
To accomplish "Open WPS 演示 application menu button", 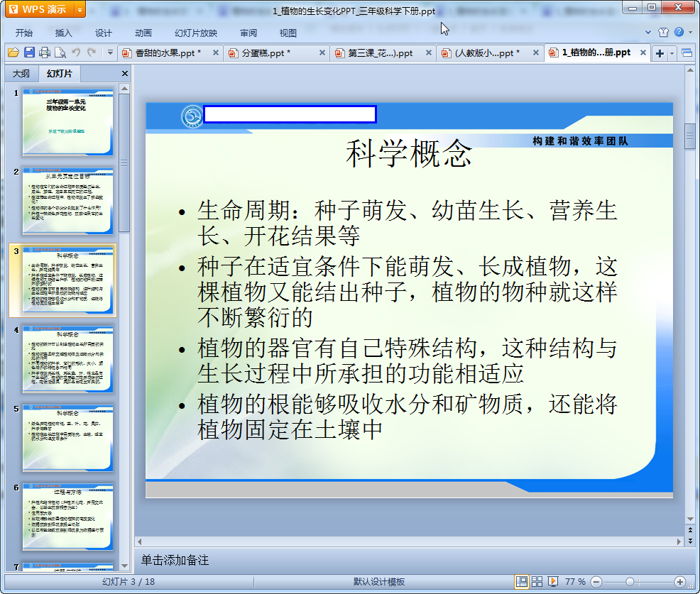I will (x=39, y=9).
